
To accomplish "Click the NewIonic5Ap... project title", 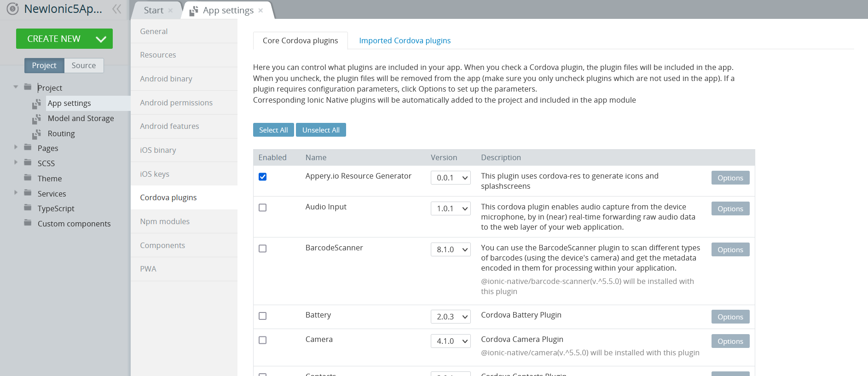I will [63, 9].
